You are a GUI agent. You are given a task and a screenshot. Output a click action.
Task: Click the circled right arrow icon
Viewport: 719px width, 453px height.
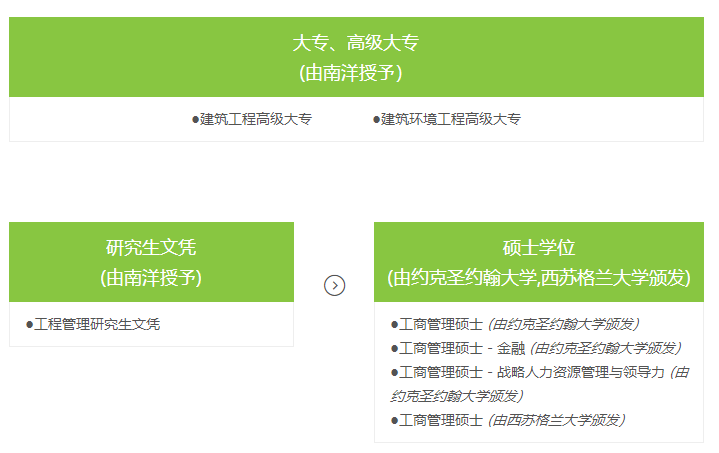tap(334, 285)
